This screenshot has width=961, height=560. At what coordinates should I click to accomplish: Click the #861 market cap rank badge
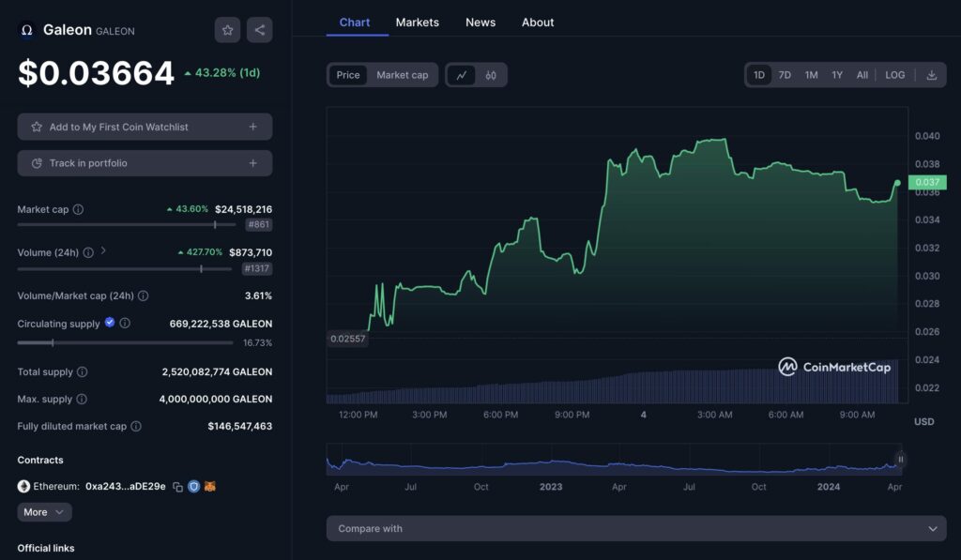coord(259,225)
